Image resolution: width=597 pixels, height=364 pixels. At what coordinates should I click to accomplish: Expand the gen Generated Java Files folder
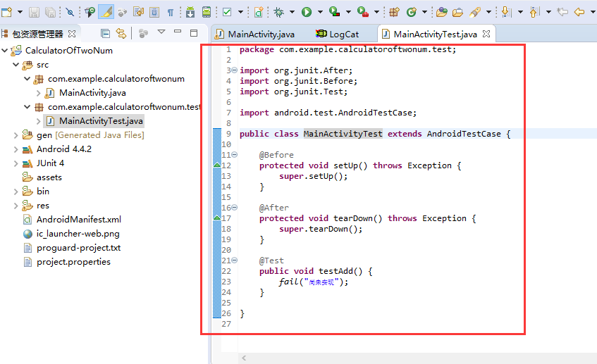point(16,135)
